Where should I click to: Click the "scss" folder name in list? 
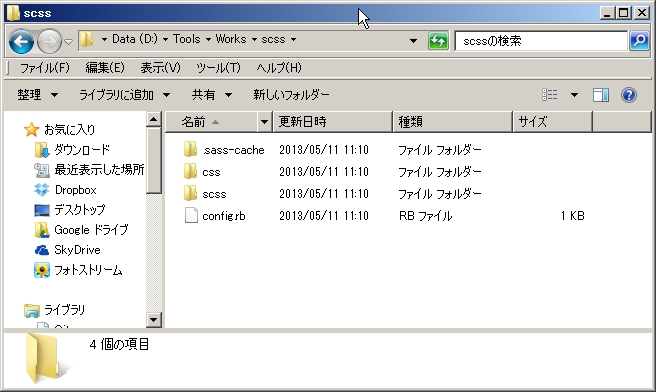214,194
